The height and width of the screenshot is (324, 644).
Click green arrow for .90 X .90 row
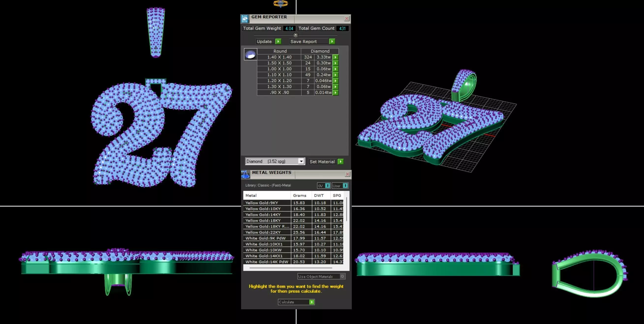336,93
